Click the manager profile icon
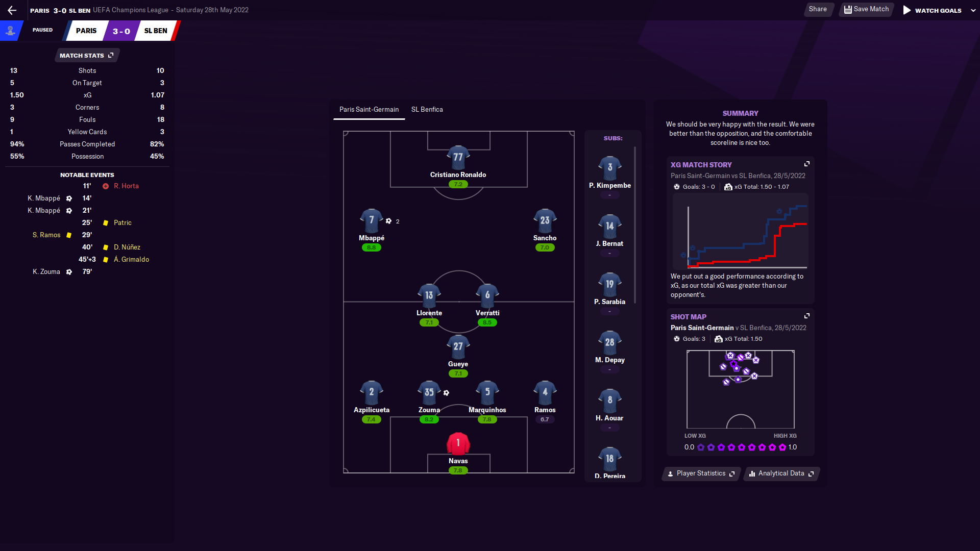The width and height of the screenshot is (980, 551). tap(10, 31)
